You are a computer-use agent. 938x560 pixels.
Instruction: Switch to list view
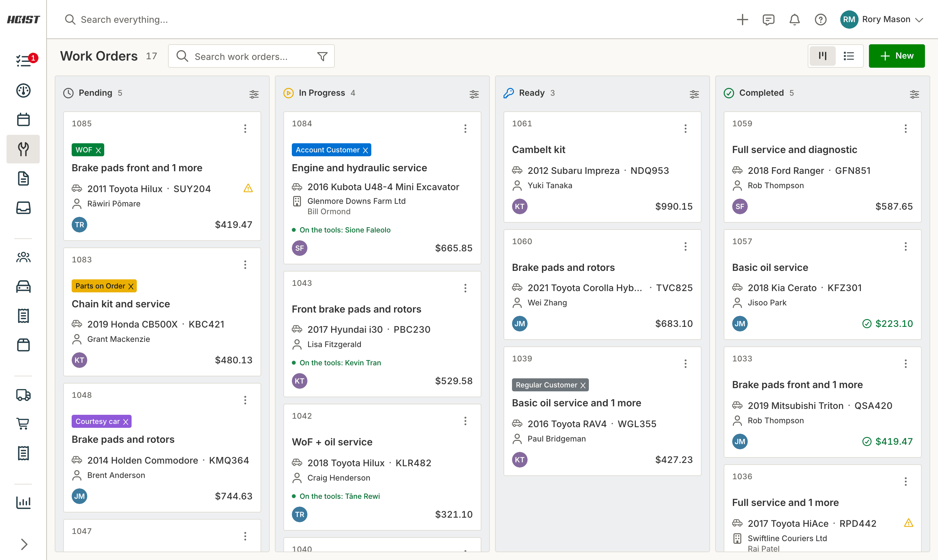click(848, 56)
